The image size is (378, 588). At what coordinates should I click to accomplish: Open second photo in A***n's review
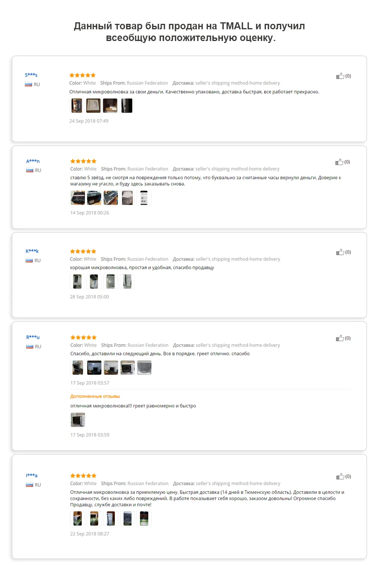94,198
